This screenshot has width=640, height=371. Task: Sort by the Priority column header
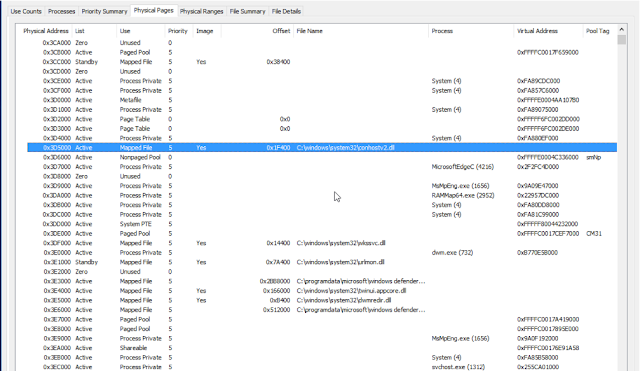tap(178, 31)
